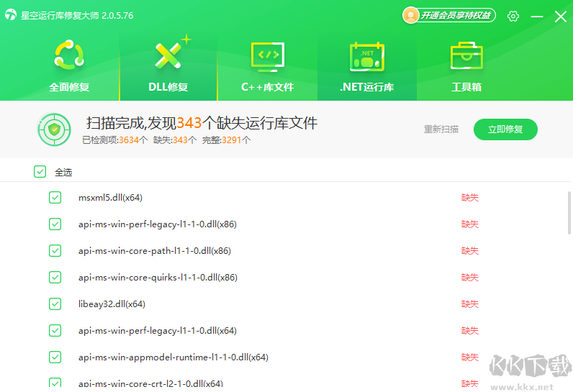This screenshot has width=573, height=392.
Task: Click 缺失 status of api-ms-win-core-path row
Action: (470, 251)
